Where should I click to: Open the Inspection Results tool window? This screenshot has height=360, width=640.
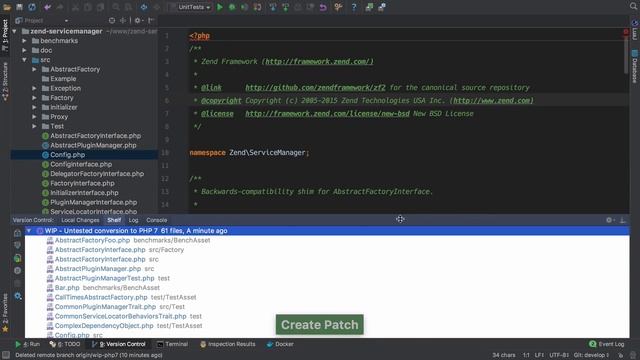(x=227, y=344)
